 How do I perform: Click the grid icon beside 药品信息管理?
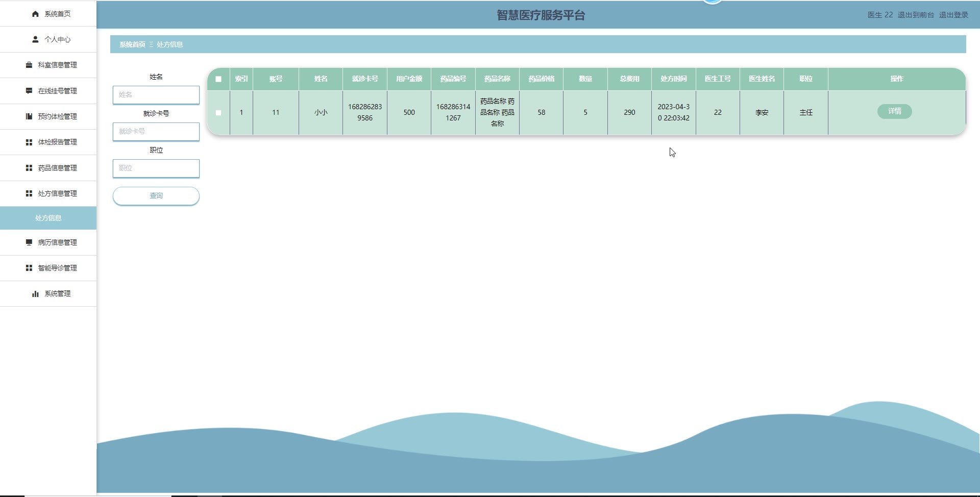point(29,168)
